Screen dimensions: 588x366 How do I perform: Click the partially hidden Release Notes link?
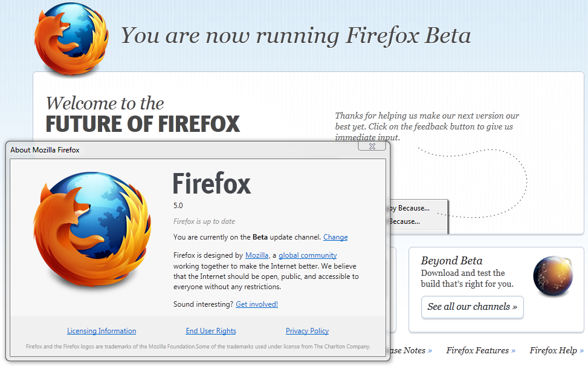[x=410, y=351]
